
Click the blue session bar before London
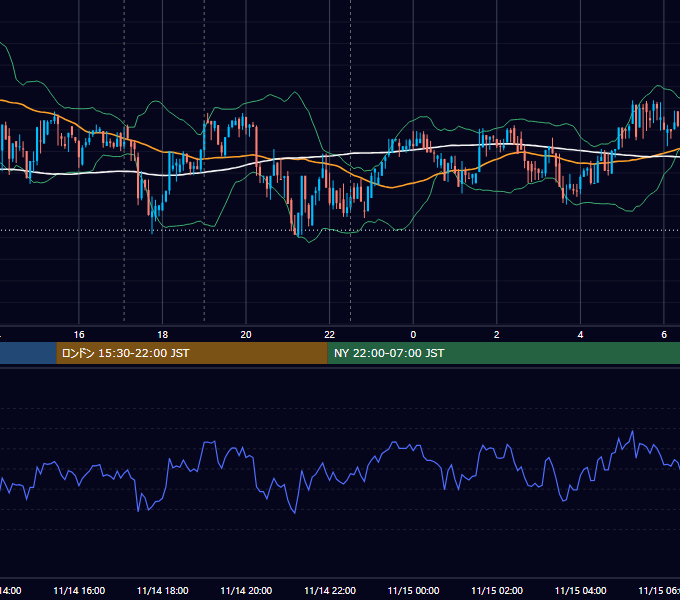coord(28,353)
